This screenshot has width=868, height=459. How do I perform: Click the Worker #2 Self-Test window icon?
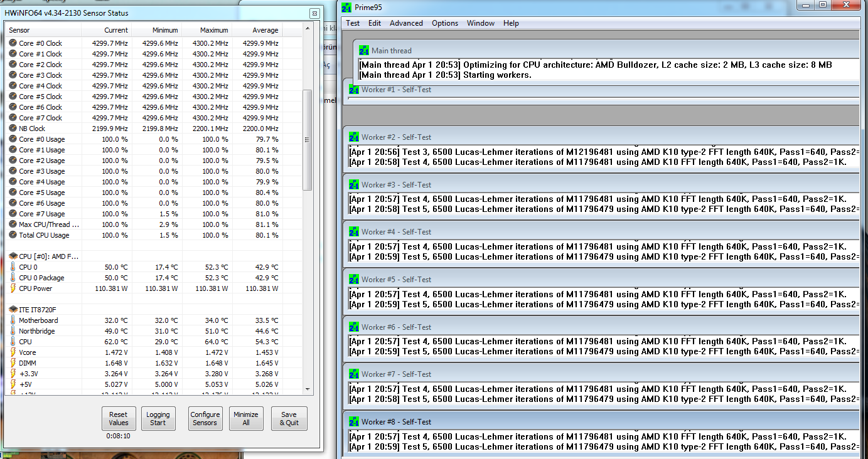pyautogui.click(x=354, y=137)
